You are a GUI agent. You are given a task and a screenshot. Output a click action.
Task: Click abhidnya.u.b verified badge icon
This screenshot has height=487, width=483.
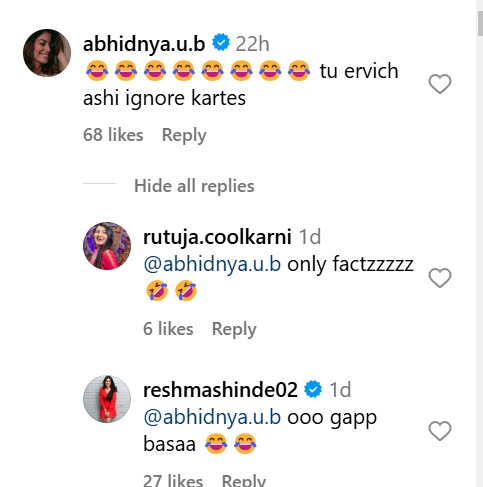coord(221,42)
